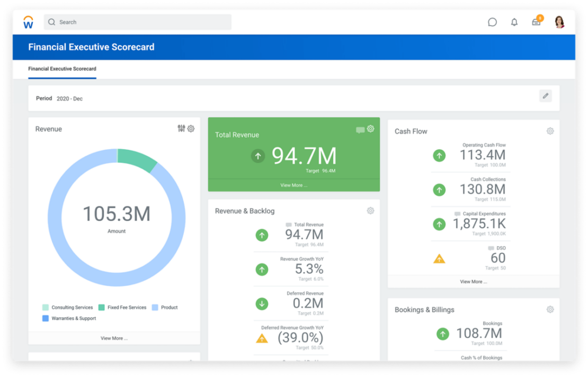Click the comment icon on Total Revenue card
This screenshot has width=588, height=377.
(361, 128)
